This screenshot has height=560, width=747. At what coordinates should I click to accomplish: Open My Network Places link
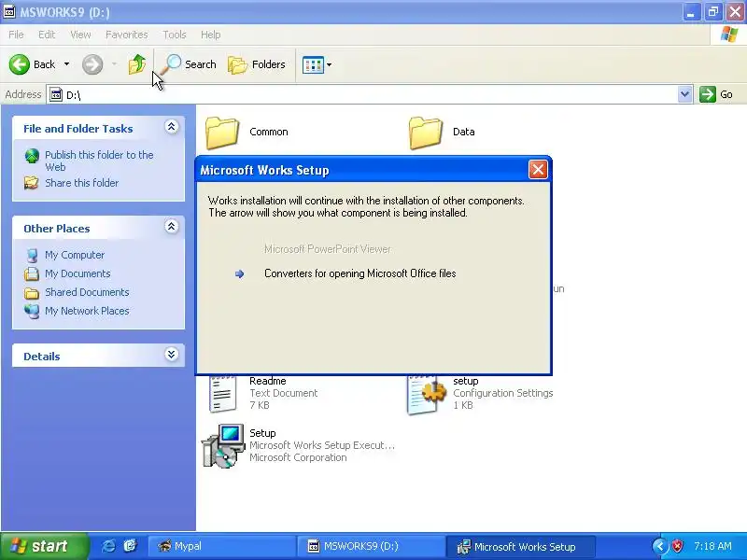(x=87, y=311)
